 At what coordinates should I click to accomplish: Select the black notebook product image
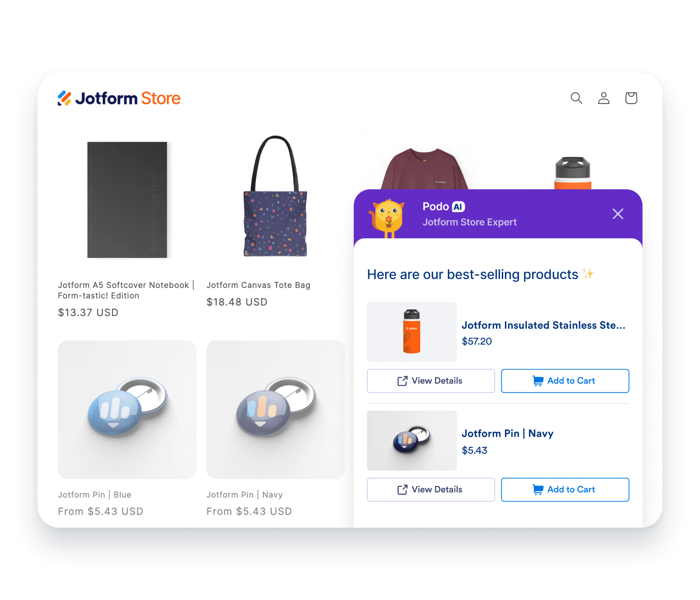(x=127, y=200)
